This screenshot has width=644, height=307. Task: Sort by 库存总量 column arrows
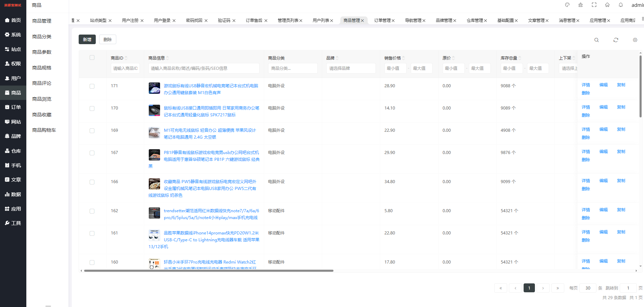click(x=520, y=58)
